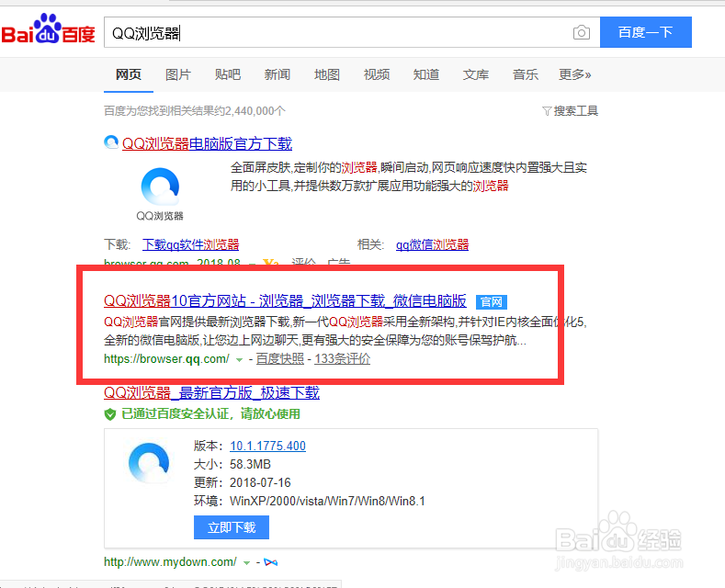Expand the 更多» menu

click(x=574, y=74)
